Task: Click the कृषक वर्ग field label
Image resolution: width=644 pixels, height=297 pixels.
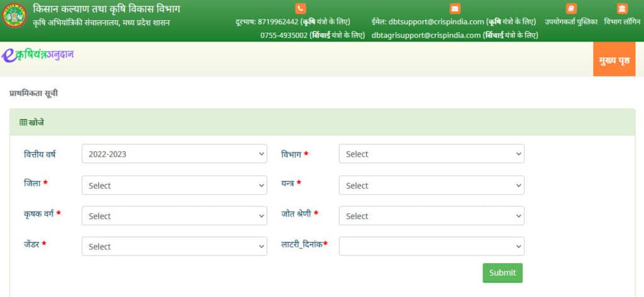Action: pyautogui.click(x=38, y=213)
